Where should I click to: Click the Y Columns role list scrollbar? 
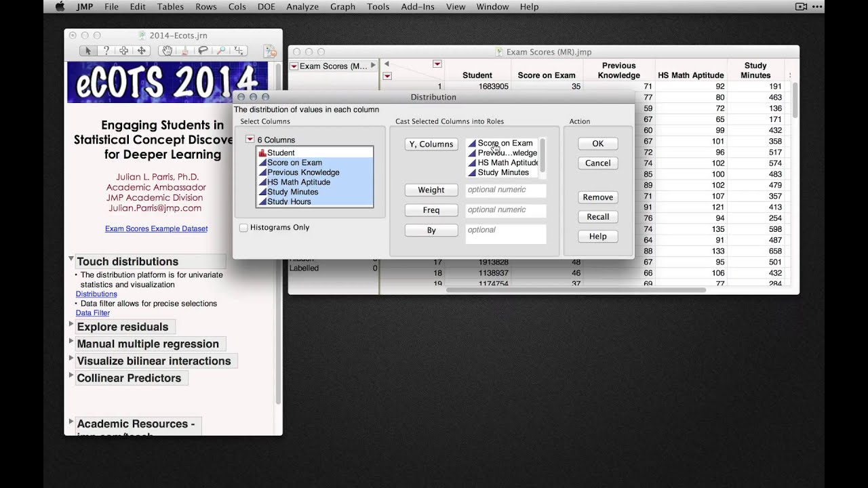542,155
